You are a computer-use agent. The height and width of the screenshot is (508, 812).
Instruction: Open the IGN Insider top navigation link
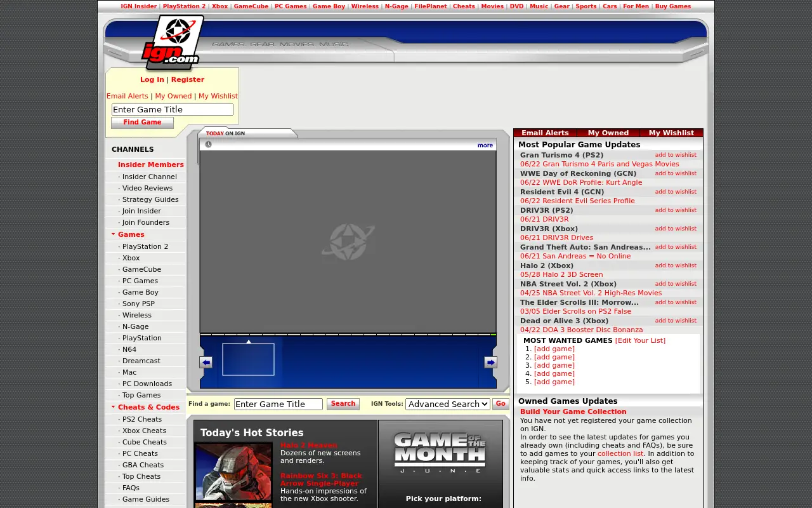(139, 6)
